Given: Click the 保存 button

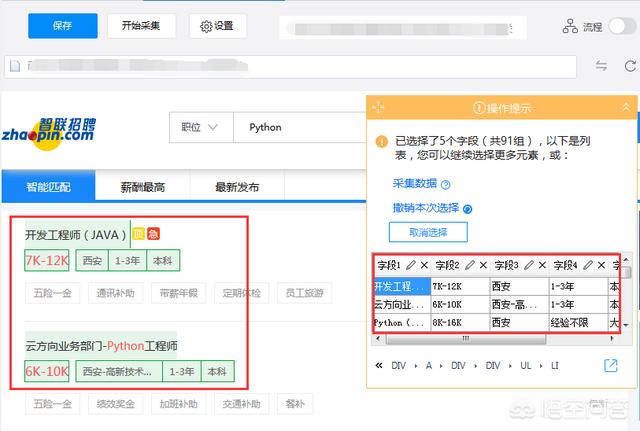Looking at the screenshot, I should pos(63,26).
